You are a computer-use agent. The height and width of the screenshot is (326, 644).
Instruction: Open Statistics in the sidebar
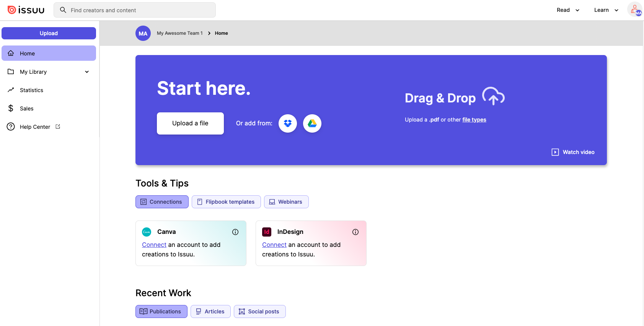tap(49, 90)
